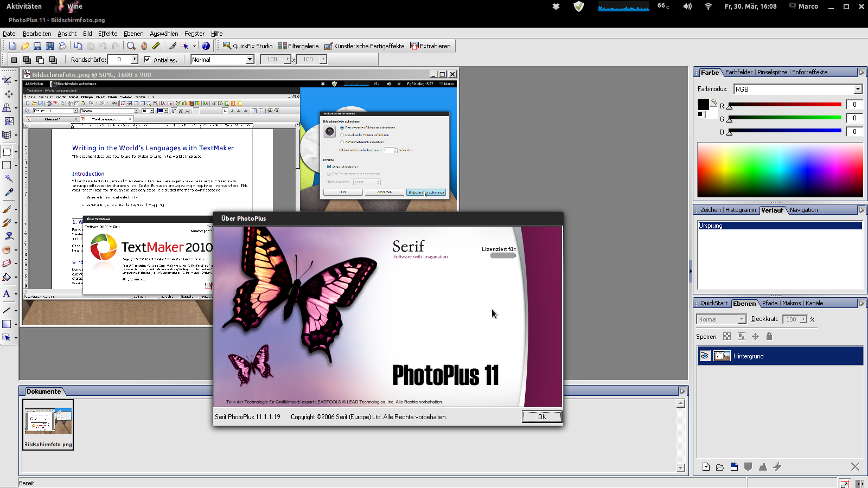Expand the Farbe panel options arrow
Viewport: 868px width, 488px height.
tap(861, 73)
